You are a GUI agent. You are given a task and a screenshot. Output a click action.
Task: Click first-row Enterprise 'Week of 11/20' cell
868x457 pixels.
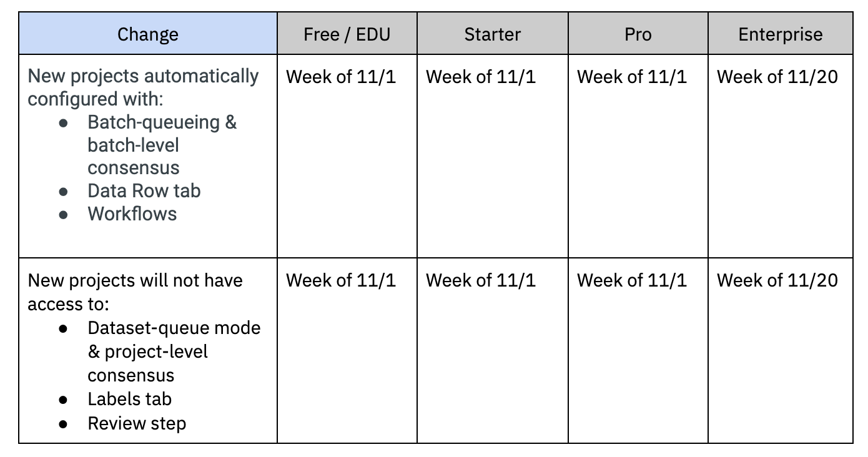click(x=781, y=155)
